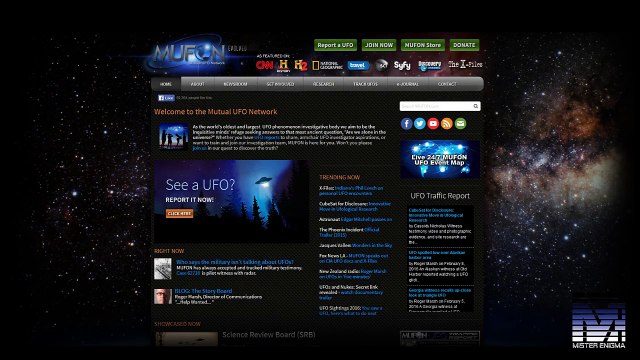Open the YouTube social icon
This screenshot has height=360, width=640.
pos(433,123)
